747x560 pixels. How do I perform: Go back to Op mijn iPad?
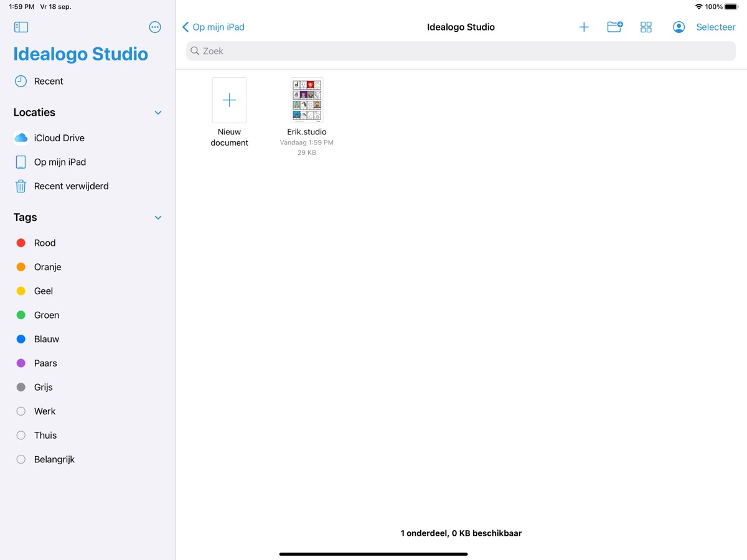click(x=214, y=27)
